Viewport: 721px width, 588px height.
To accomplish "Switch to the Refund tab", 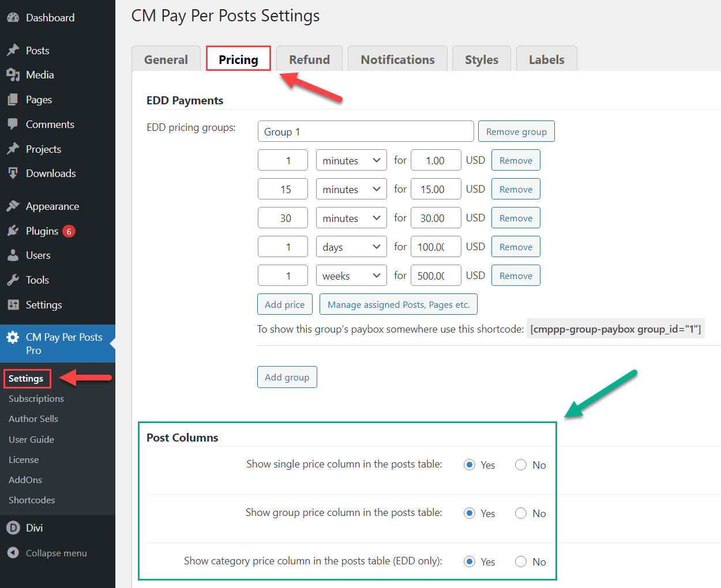I will pos(310,59).
